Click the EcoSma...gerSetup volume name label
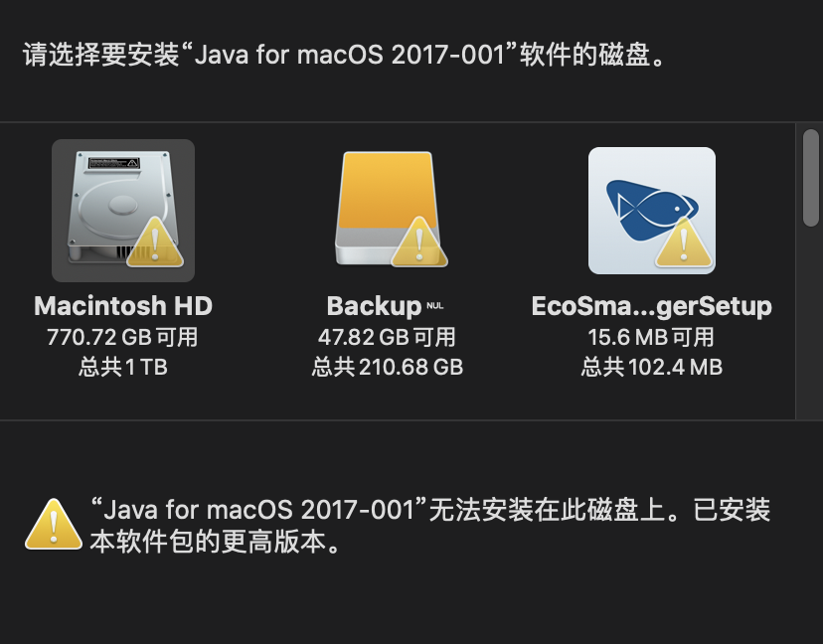The width and height of the screenshot is (823, 644). pyautogui.click(x=651, y=306)
